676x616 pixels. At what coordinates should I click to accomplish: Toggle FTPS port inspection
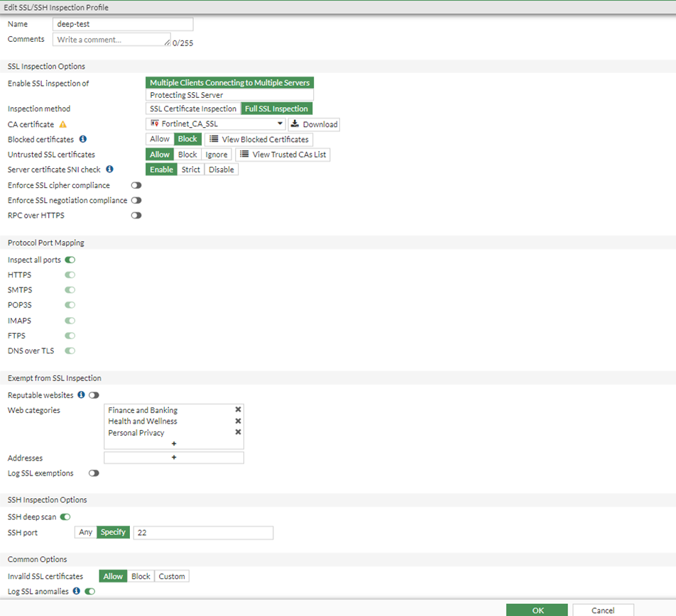(70, 336)
